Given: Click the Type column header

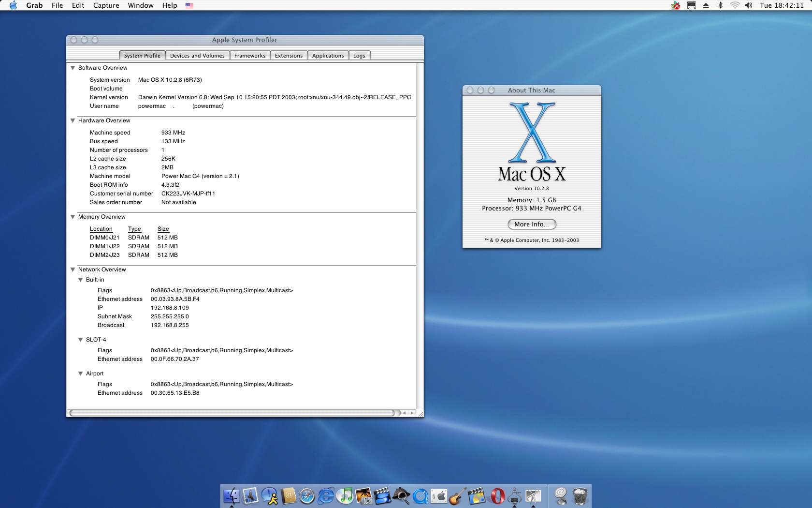Looking at the screenshot, I should coord(134,229).
